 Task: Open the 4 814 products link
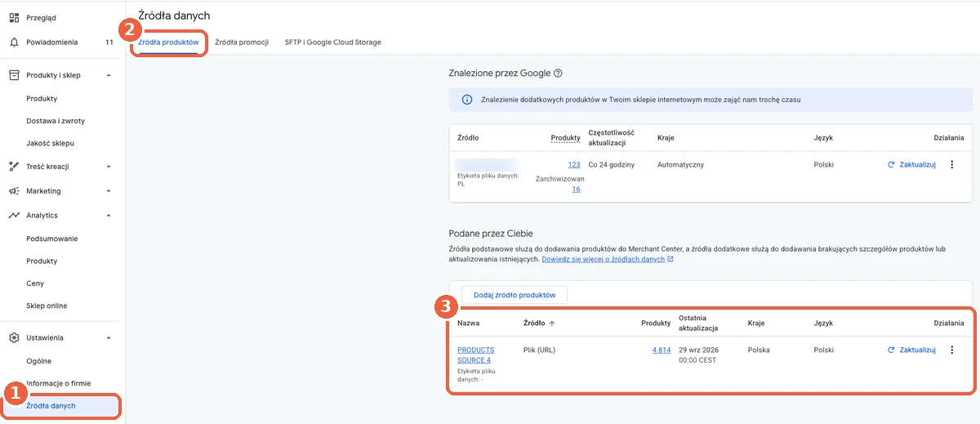tap(661, 350)
